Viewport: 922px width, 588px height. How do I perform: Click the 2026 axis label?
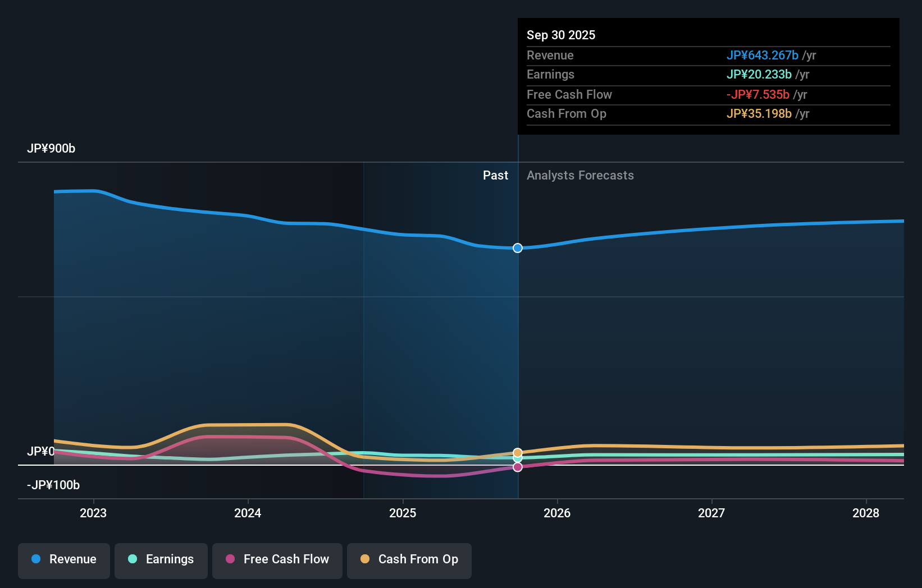pyautogui.click(x=556, y=513)
